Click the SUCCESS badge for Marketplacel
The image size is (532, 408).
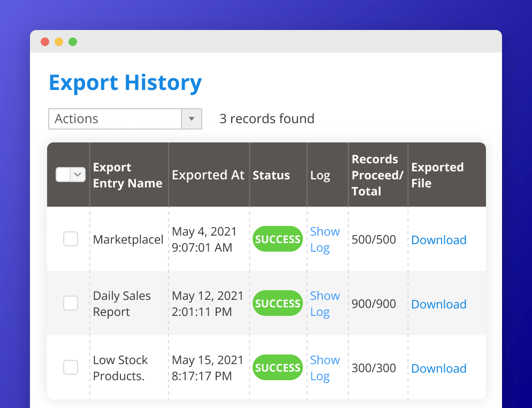point(277,239)
